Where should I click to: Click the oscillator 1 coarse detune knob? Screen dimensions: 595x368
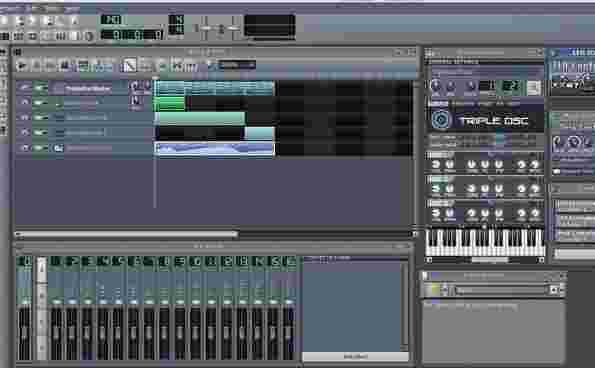[471, 164]
